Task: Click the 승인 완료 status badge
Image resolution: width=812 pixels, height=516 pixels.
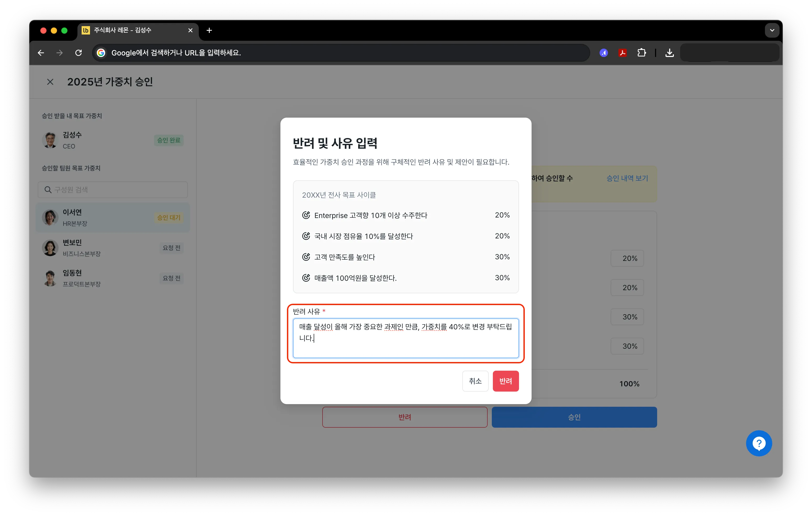Action: tap(169, 140)
